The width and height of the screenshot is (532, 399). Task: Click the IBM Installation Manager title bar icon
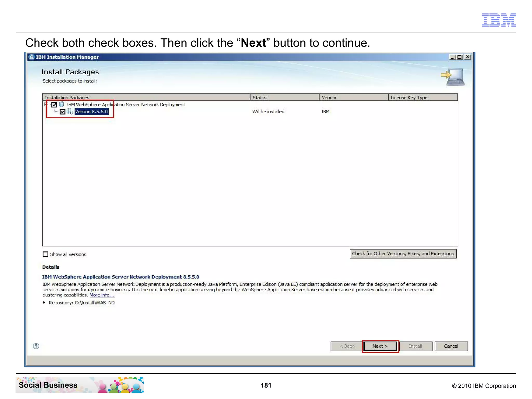(x=32, y=57)
